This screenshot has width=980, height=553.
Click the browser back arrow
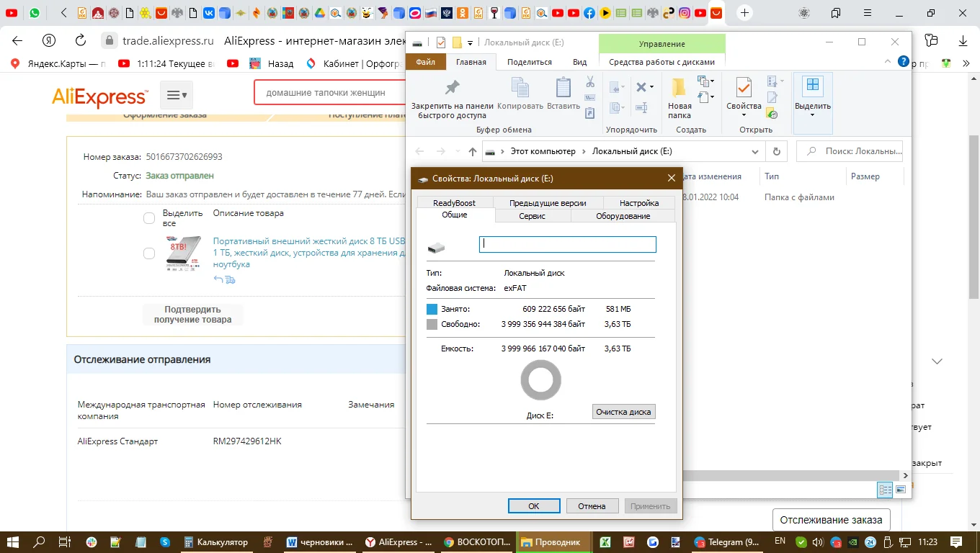click(17, 40)
